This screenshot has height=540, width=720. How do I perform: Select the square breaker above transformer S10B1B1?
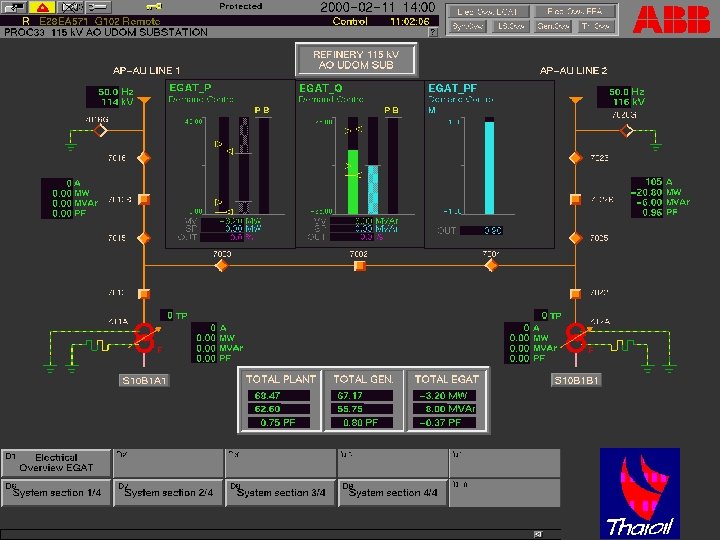tap(575, 293)
